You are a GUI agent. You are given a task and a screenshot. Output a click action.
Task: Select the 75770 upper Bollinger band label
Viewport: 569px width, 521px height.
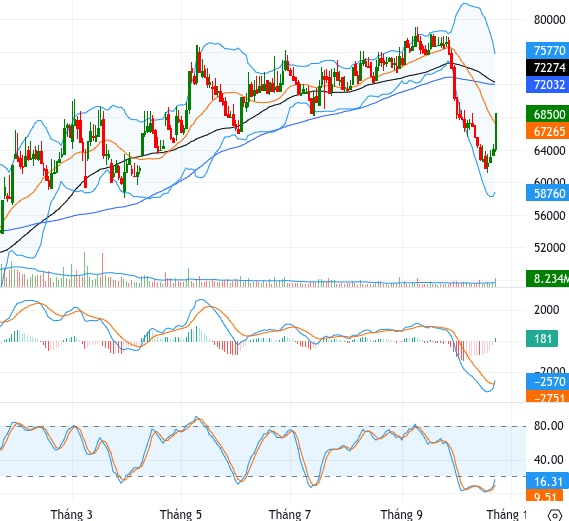click(548, 50)
